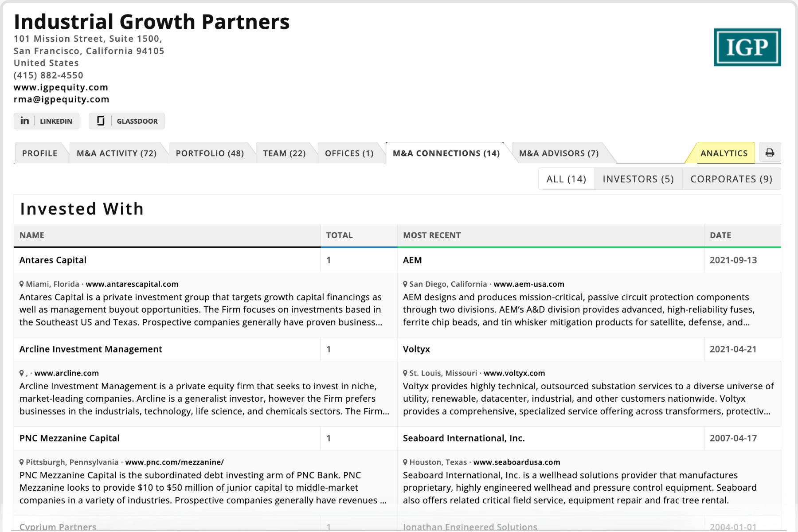The width and height of the screenshot is (798, 532).
Task: Filter connections by Investors (5)
Action: pyautogui.click(x=638, y=179)
